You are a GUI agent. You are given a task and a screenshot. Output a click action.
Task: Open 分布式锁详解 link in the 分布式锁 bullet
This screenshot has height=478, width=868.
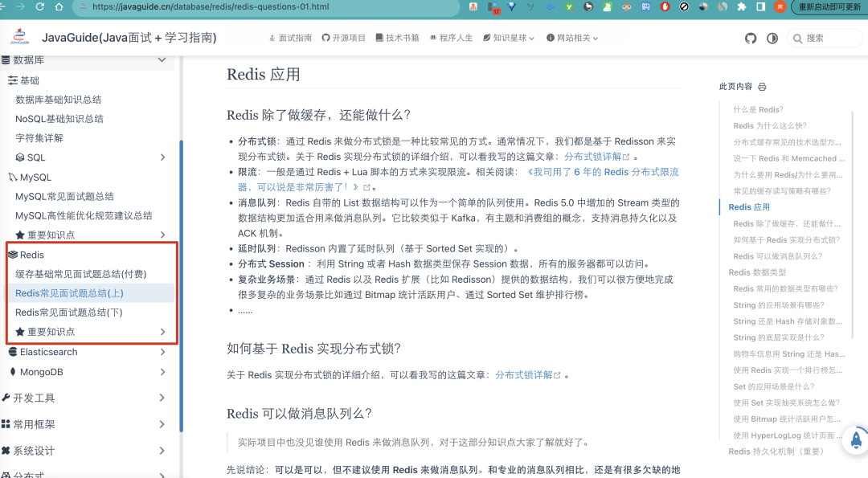596,157
